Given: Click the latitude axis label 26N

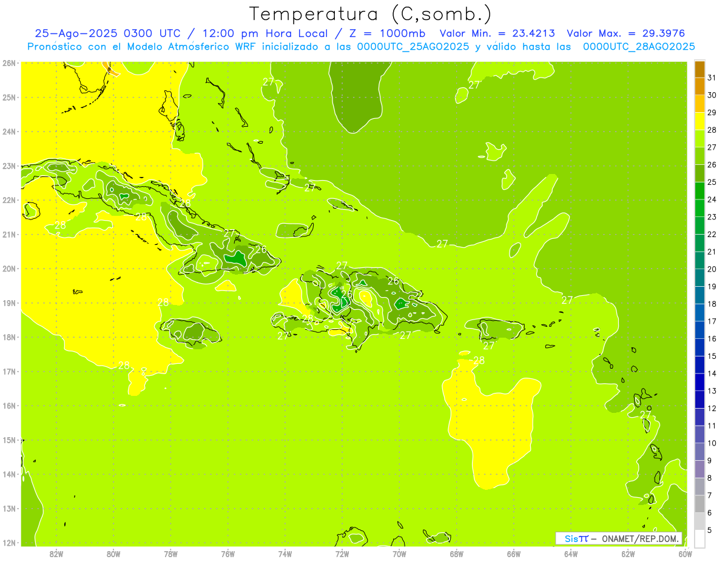Looking at the screenshot, I should pyautogui.click(x=8, y=63).
